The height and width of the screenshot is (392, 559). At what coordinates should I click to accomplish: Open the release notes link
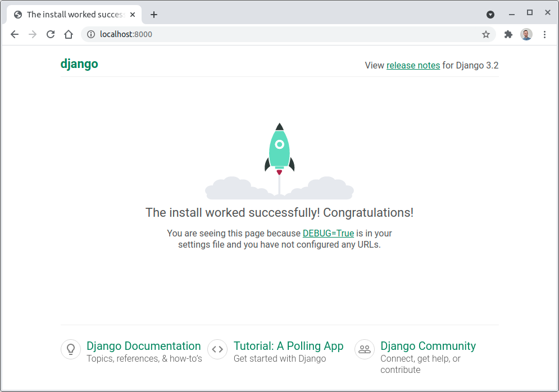[x=413, y=65]
